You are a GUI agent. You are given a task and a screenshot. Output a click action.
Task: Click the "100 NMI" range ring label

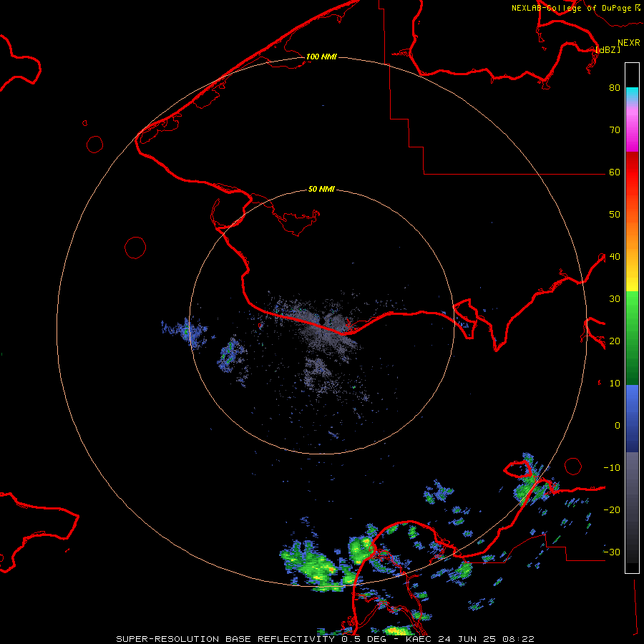click(321, 57)
